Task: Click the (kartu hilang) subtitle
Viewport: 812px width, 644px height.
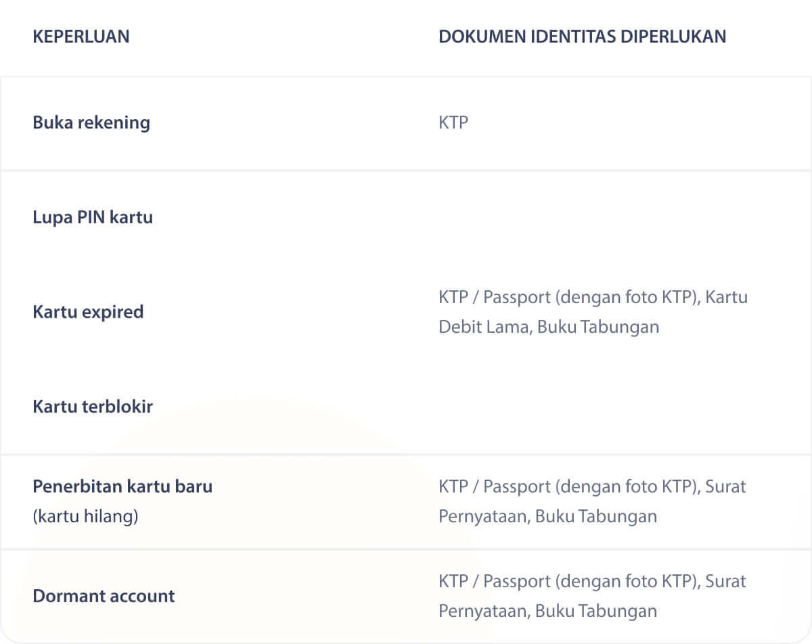Action: tap(85, 516)
